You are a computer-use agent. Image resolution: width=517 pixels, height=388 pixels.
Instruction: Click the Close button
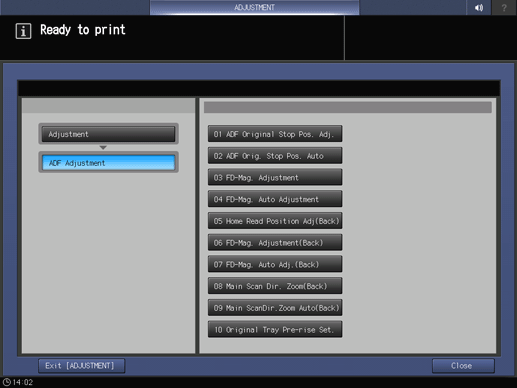(x=463, y=366)
